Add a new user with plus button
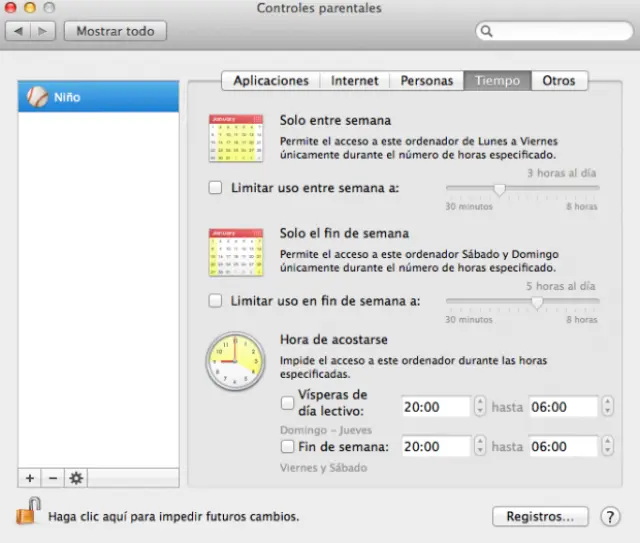 pyautogui.click(x=29, y=478)
